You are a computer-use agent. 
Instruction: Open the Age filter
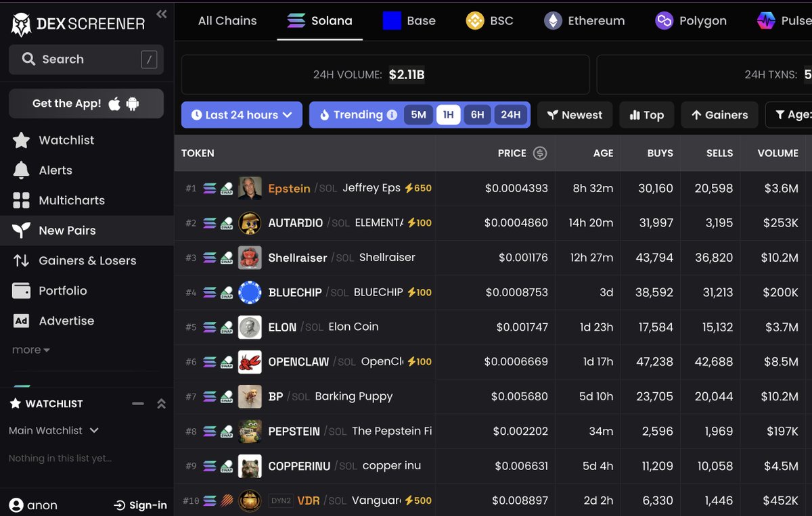[x=789, y=115]
